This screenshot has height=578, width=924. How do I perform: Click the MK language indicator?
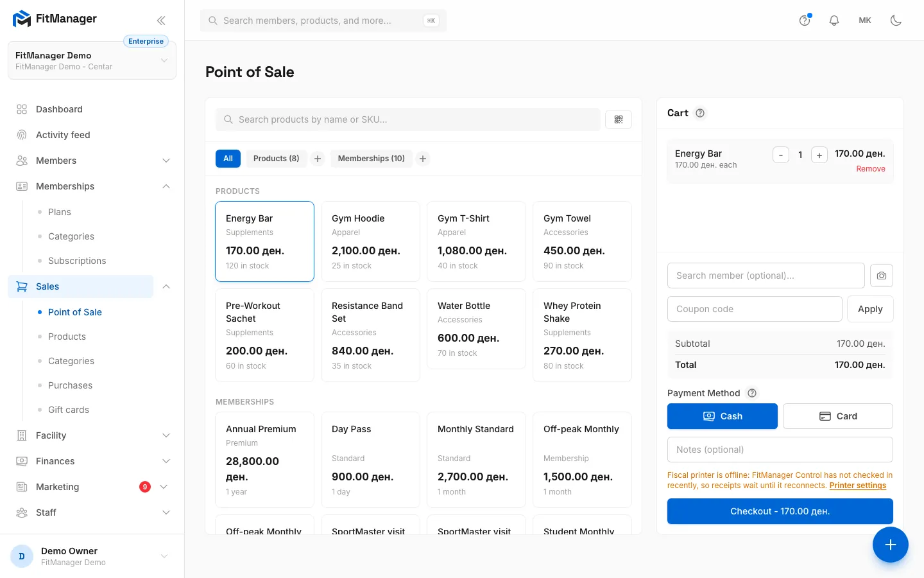pyautogui.click(x=865, y=21)
